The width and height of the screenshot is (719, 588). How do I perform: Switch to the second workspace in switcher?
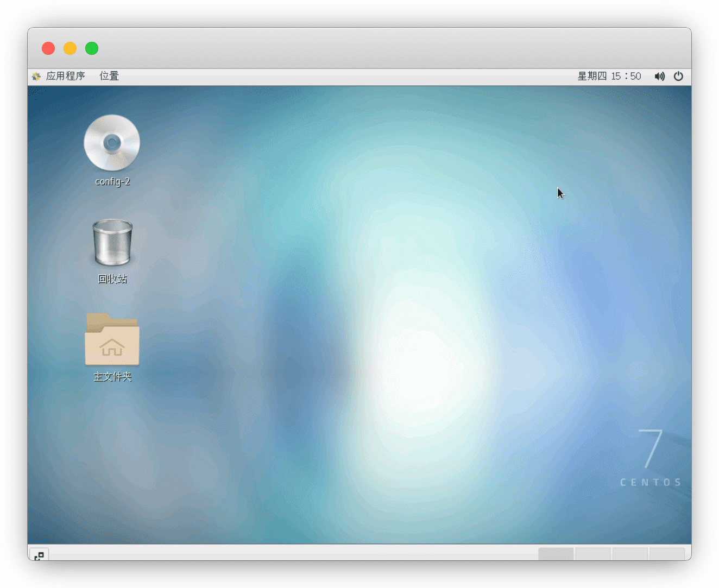[593, 554]
